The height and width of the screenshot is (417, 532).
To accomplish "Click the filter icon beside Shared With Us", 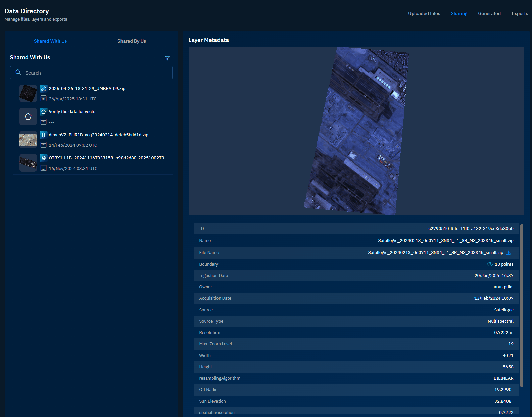I will 167,58.
